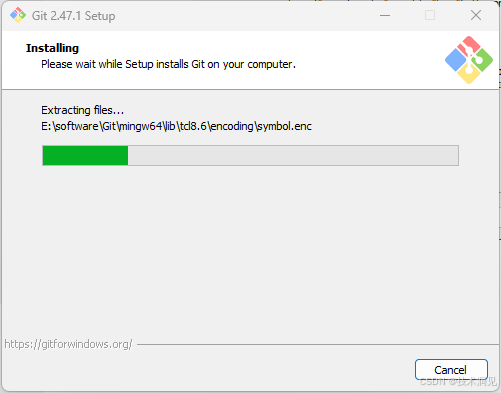Cancel the Git installation

[451, 370]
